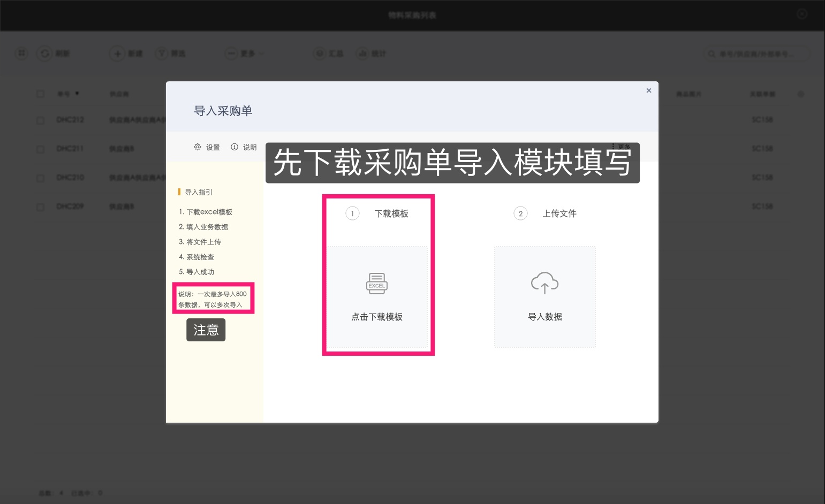Check the checkbox for row DHC209

click(x=40, y=206)
